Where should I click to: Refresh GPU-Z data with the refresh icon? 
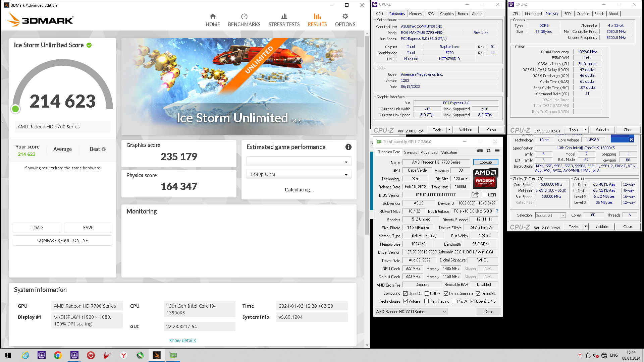click(489, 151)
